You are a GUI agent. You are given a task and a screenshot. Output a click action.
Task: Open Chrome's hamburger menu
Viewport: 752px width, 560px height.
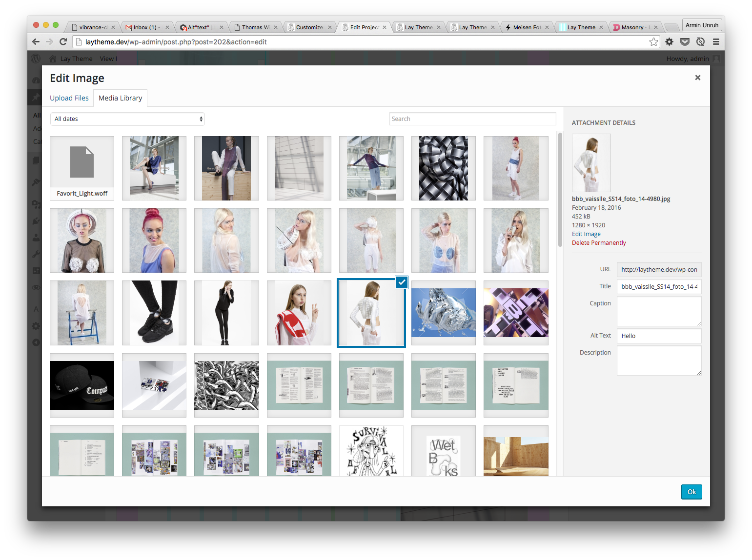716,42
